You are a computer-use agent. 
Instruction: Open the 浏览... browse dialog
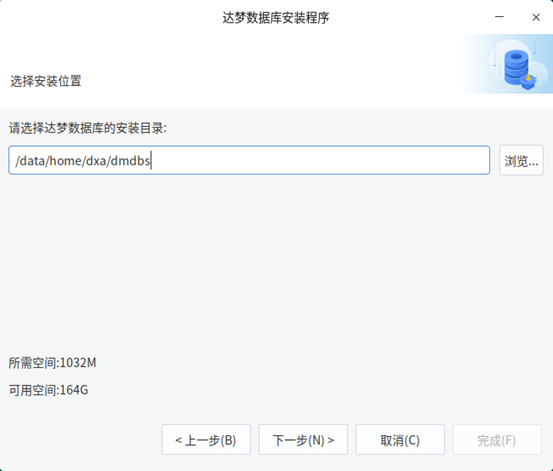click(x=521, y=160)
